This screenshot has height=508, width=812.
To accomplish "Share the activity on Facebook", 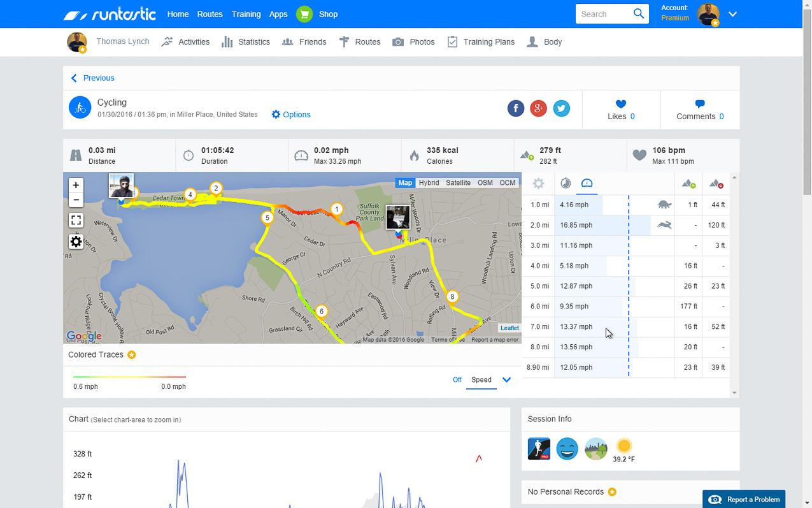I will [x=516, y=108].
